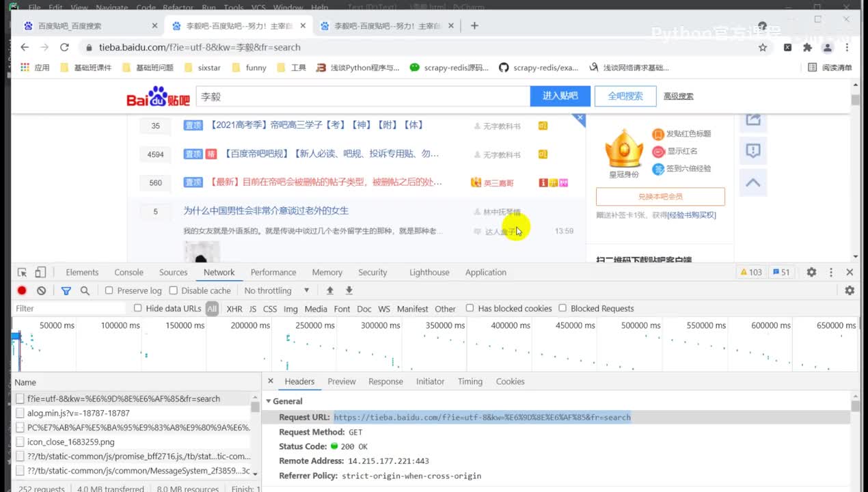868x492 pixels.
Task: Click the 兑换本吧会员 button
Action: tap(660, 196)
